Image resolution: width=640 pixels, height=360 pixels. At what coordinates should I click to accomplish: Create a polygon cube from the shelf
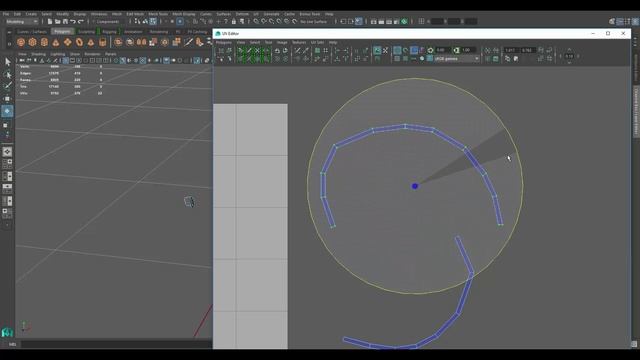[32, 42]
